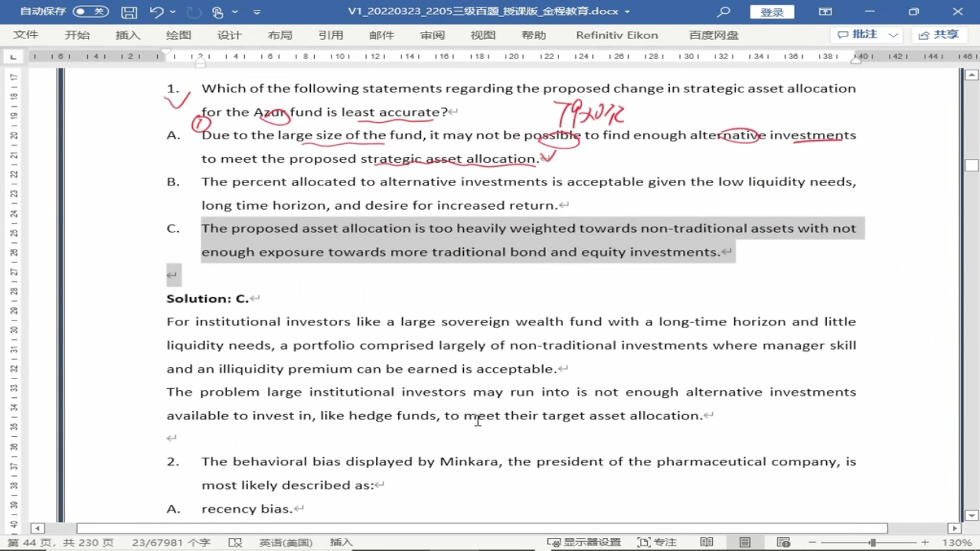This screenshot has width=980, height=551.
Task: Open Customize Quick Access Toolbar dropdown
Action: [x=257, y=12]
